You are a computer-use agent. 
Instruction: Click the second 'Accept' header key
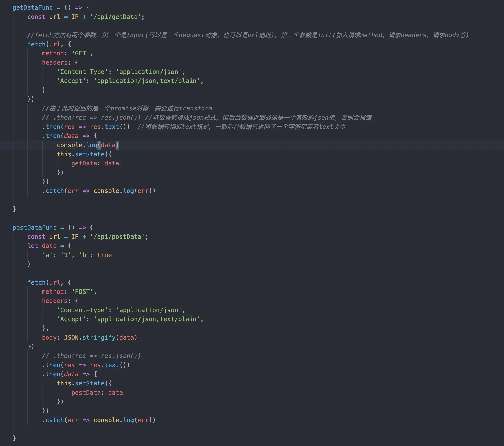(x=71, y=319)
